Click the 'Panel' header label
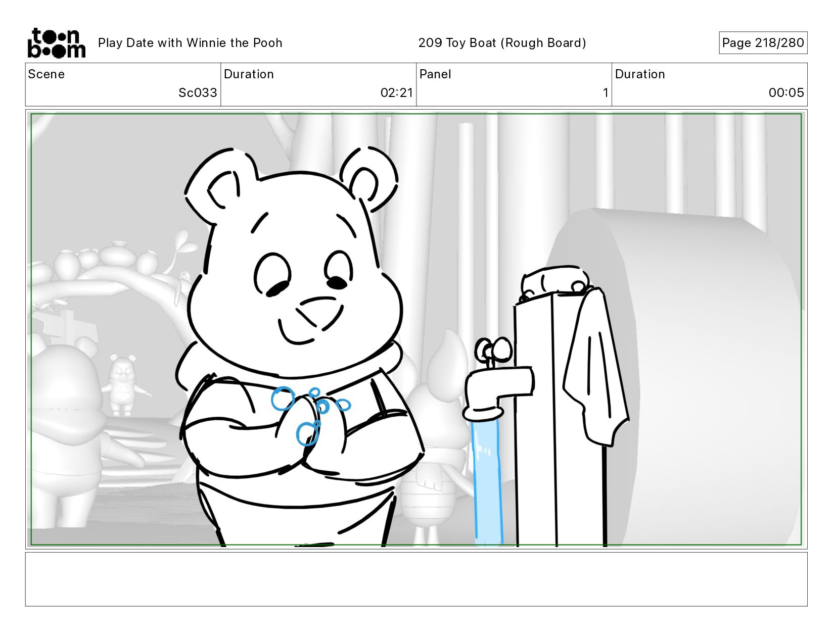The image size is (834, 644). 435,74
